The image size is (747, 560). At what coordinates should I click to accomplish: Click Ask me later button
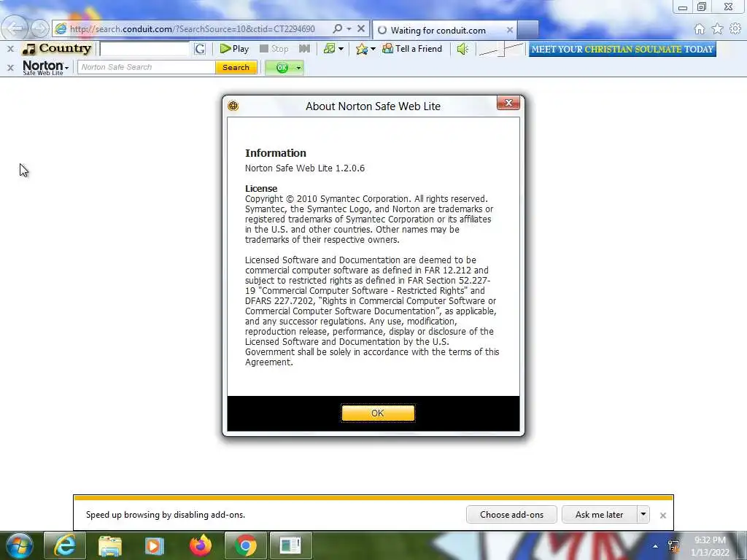[x=600, y=514]
